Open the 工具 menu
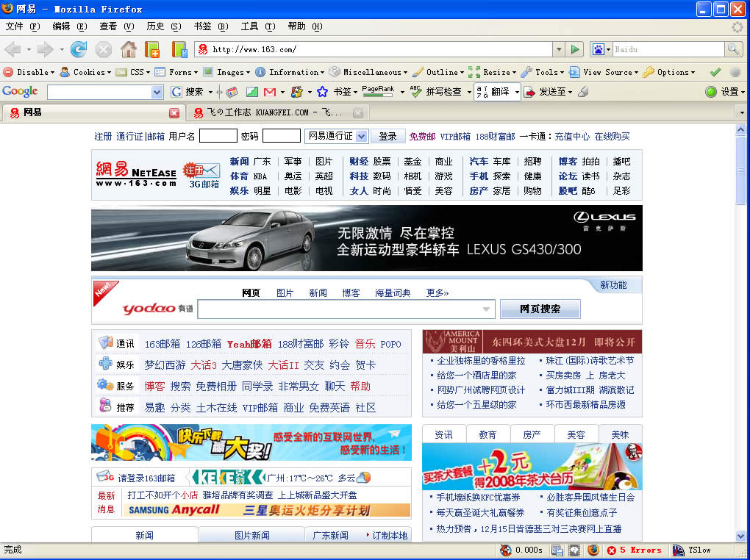Viewport: 750px width, 560px height. click(258, 26)
